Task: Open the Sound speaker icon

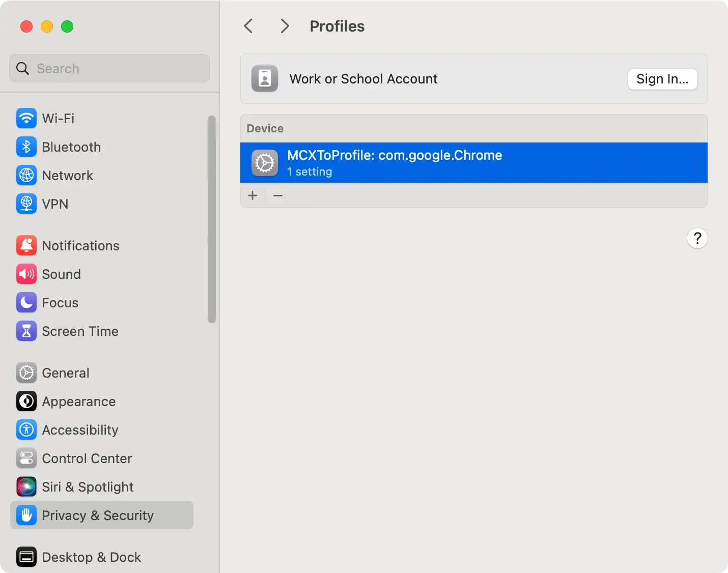Action: 26,274
